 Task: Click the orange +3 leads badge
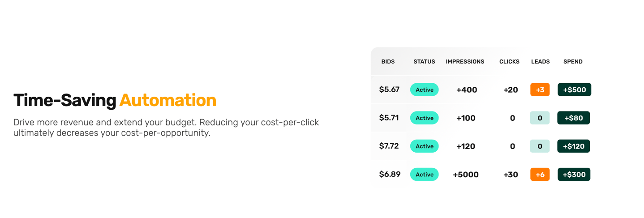coord(540,90)
